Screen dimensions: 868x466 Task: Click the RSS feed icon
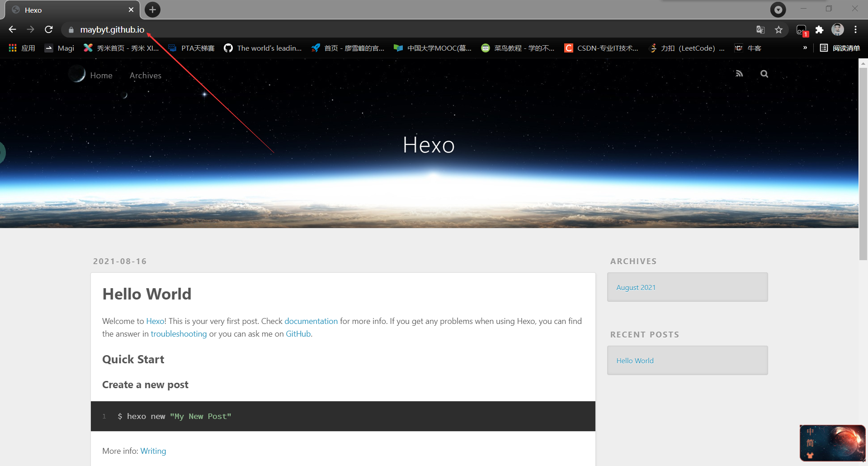739,74
